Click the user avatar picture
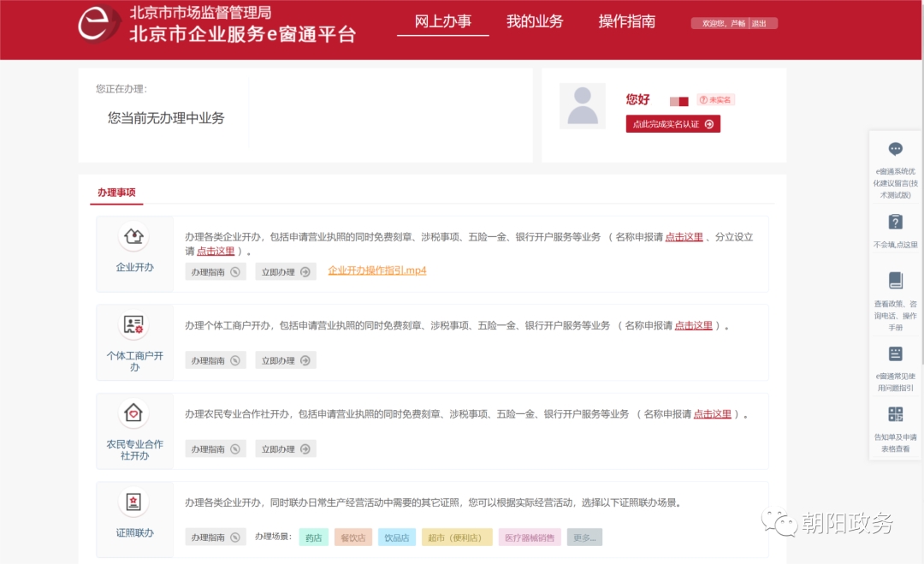This screenshot has width=924, height=564. pos(583,106)
